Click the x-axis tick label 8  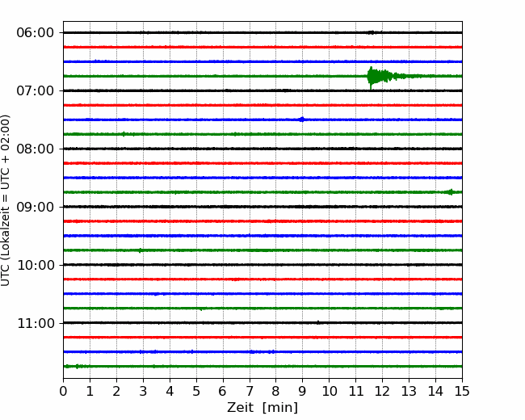tap(276, 391)
